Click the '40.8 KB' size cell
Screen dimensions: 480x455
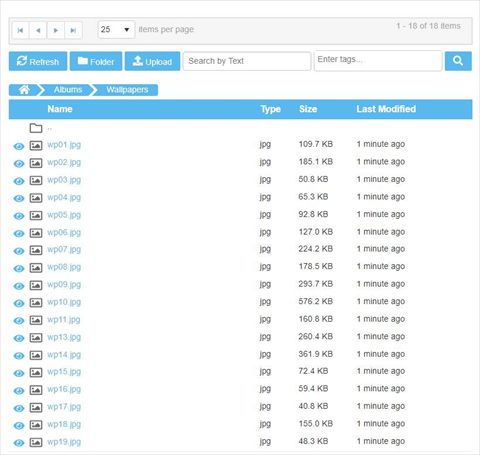click(313, 406)
